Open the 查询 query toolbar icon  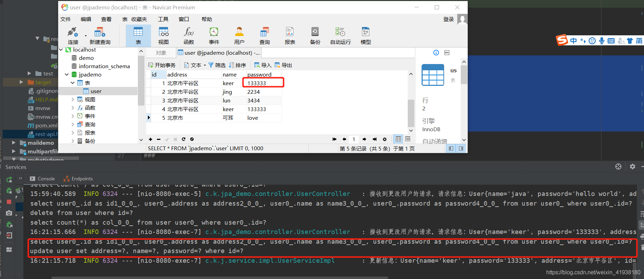265,36
